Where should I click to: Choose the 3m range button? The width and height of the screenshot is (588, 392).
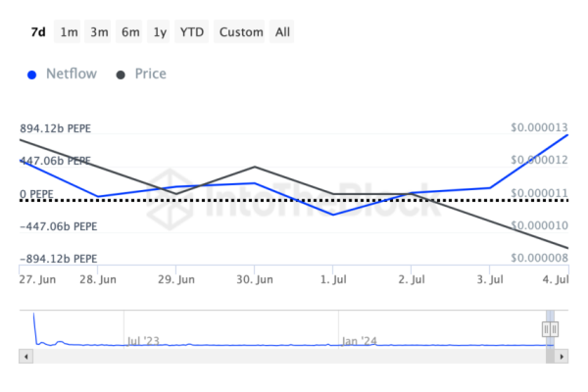[99, 32]
